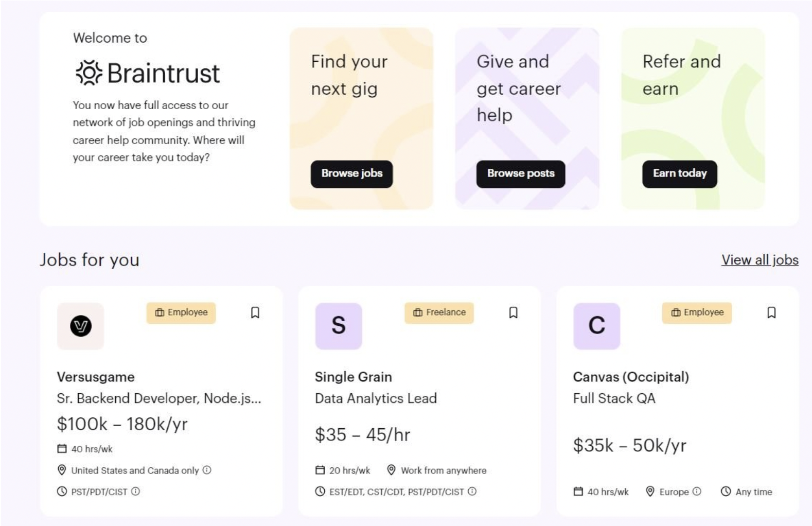
Task: Open info icon beside Europe location
Action: 697,492
